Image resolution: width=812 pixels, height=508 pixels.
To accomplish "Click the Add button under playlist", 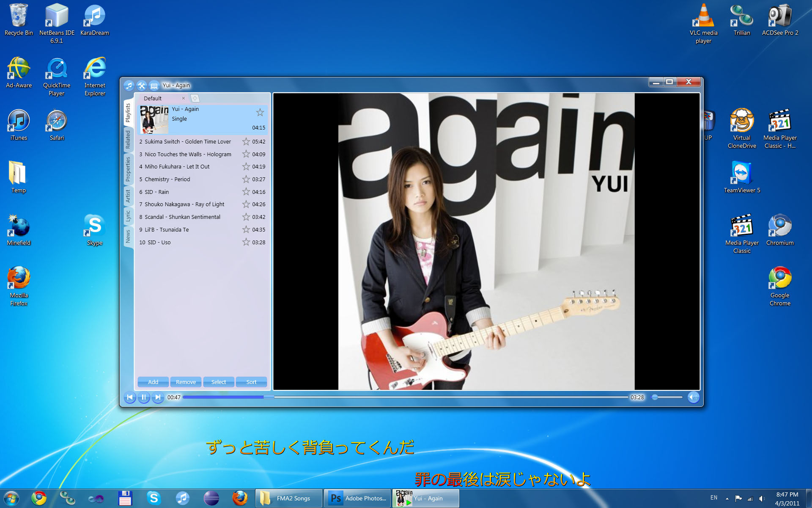I will [153, 382].
